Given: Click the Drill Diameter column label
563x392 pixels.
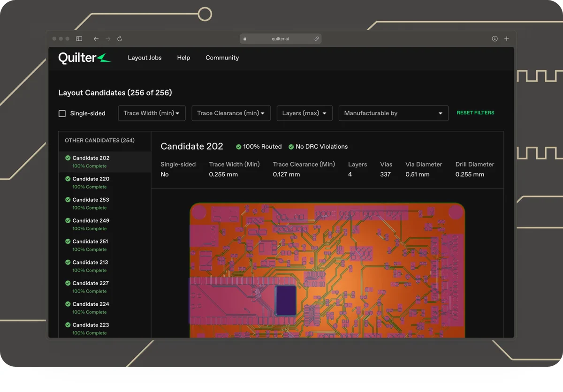Looking at the screenshot, I should tap(475, 164).
